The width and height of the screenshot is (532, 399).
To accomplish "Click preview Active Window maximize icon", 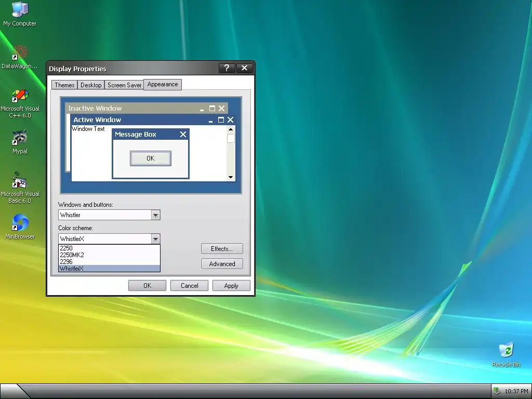I will pos(221,120).
